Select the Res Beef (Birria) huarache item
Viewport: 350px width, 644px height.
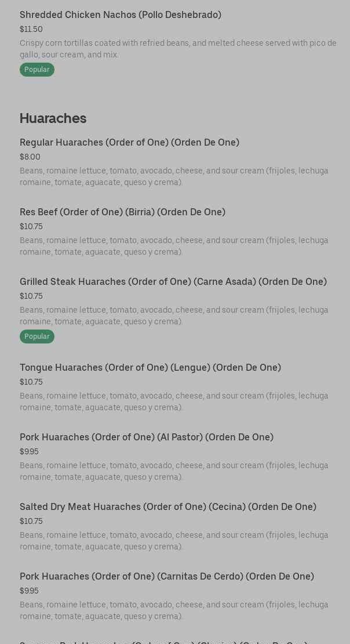(x=122, y=212)
